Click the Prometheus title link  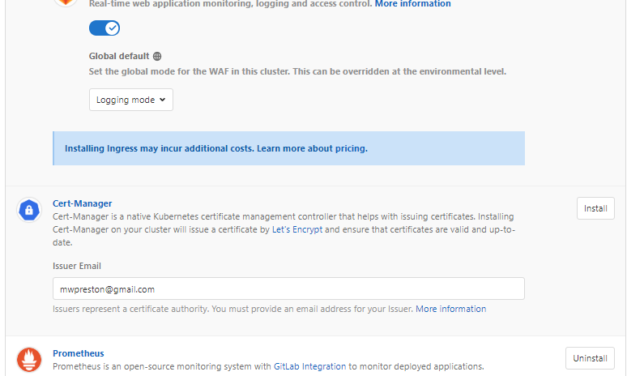pos(78,354)
